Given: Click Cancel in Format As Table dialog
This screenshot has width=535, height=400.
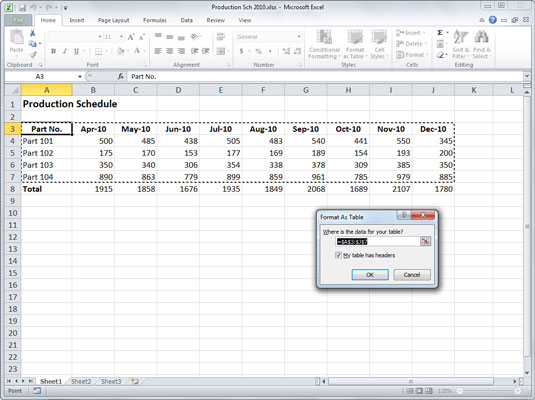Looking at the screenshot, I should tap(412, 275).
